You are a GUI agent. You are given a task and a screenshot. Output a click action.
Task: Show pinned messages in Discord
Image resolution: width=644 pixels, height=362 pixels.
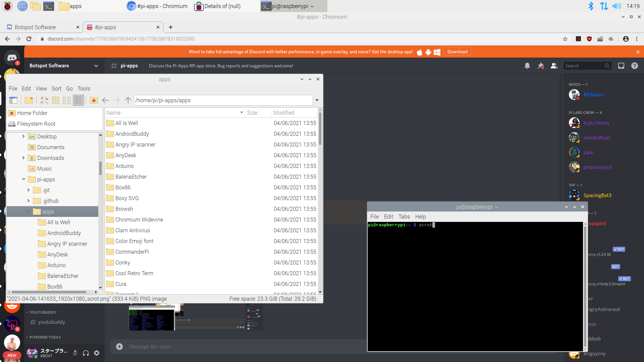[x=541, y=66]
